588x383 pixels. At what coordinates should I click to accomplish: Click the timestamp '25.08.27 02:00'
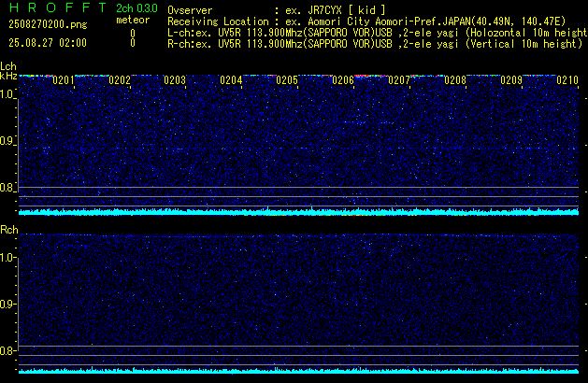(48, 43)
